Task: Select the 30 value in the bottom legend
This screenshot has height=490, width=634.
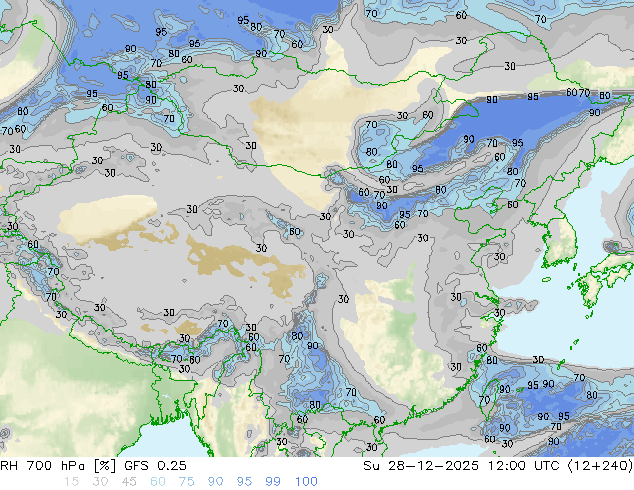Action: tap(100, 482)
